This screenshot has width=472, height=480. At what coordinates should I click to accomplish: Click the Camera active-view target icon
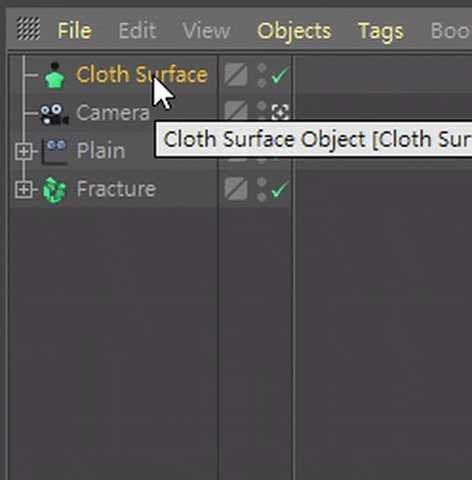279,112
